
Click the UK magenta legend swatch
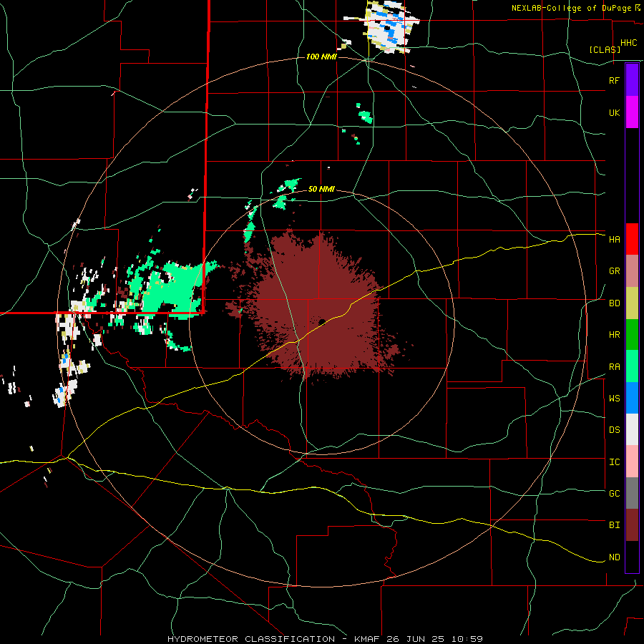[x=632, y=112]
